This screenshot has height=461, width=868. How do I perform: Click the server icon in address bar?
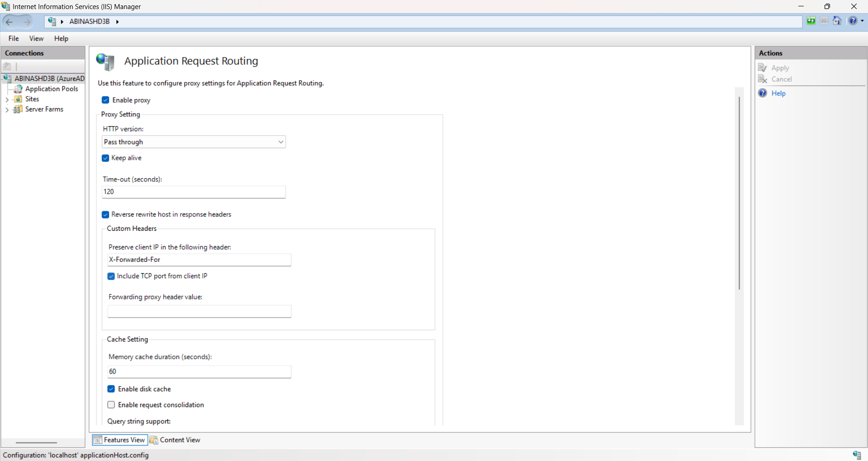[52, 21]
